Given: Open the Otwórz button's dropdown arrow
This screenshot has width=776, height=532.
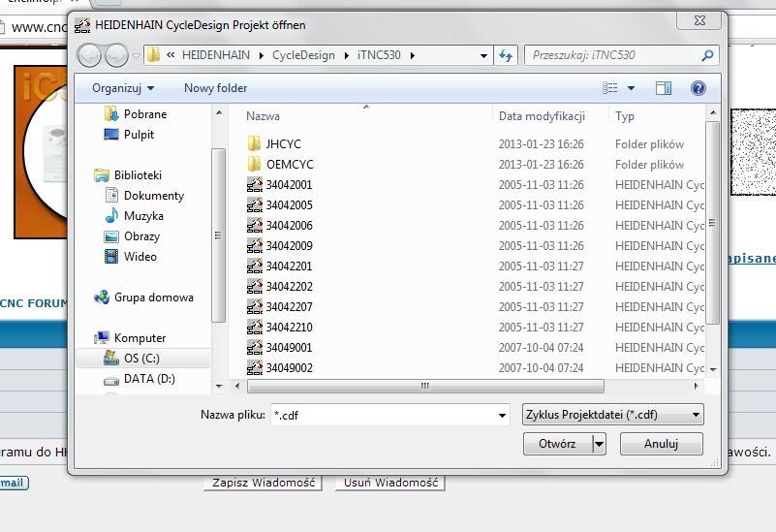Looking at the screenshot, I should (x=599, y=444).
